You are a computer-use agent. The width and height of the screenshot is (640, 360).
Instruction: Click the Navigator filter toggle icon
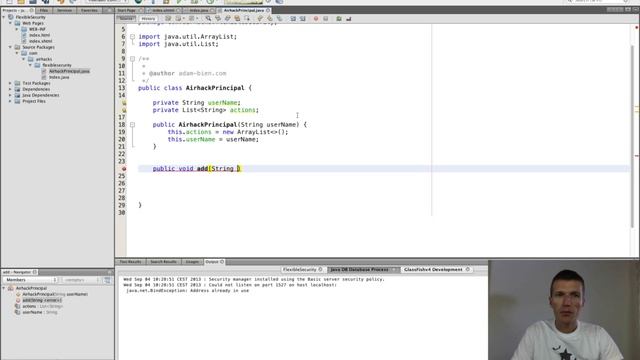107,280
